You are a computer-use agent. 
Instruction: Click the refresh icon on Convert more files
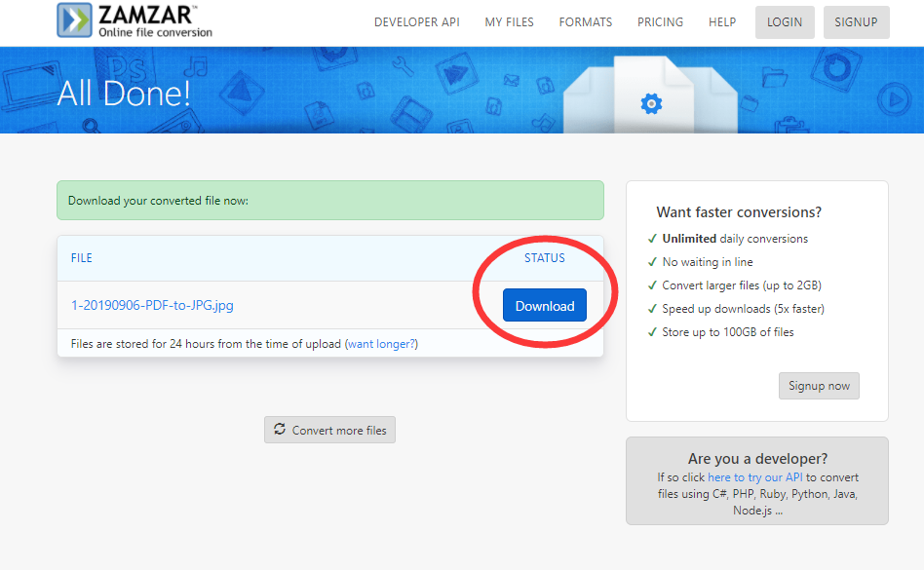[x=280, y=430]
